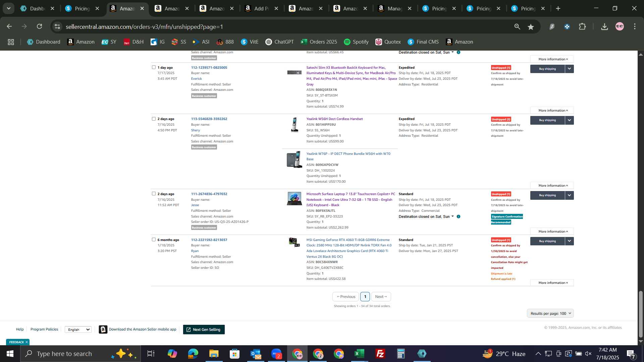644x362 pixels.
Task: Go to the Next page of orders
Action: [x=381, y=297]
